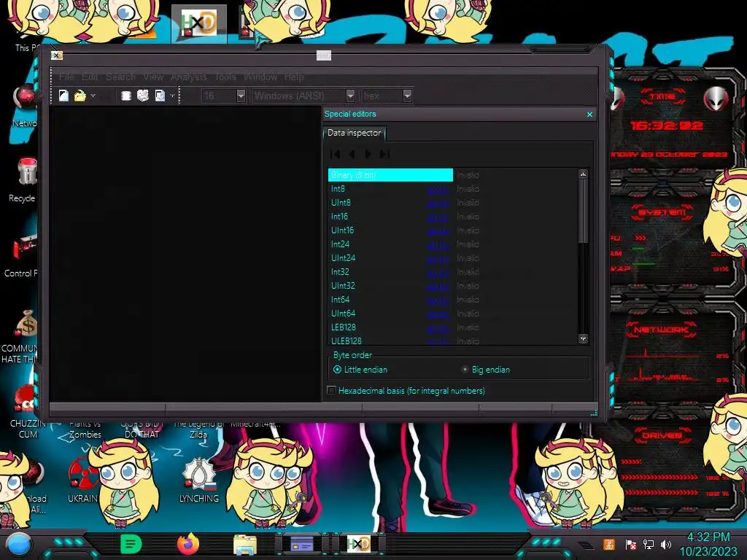
Task: Click the go to link in Int24 row
Action: (438, 245)
